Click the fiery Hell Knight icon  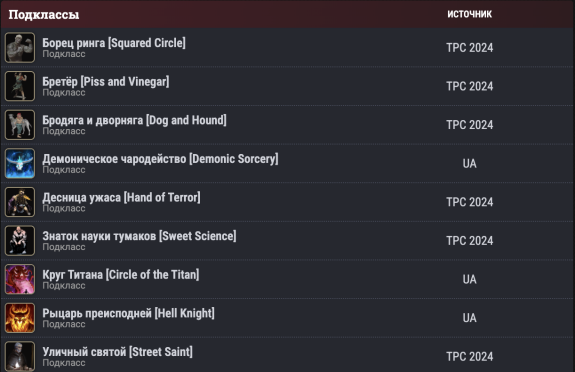click(20, 318)
